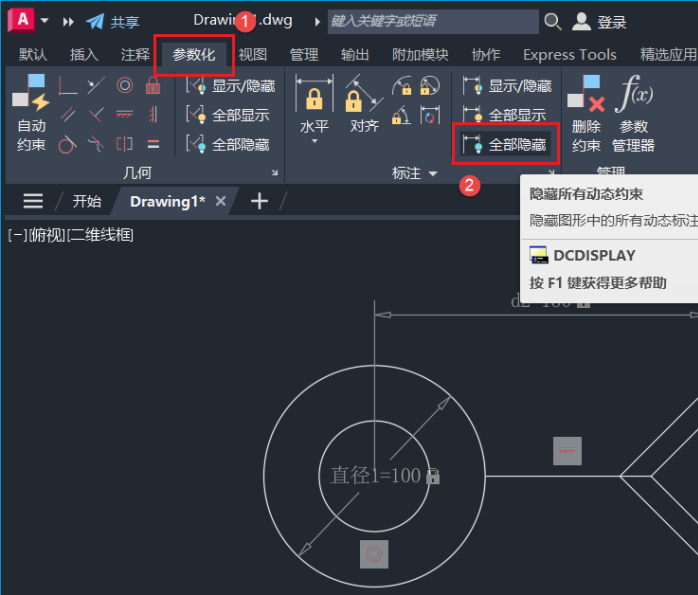
Task: Open the 协作 ribbon tab
Action: point(486,54)
